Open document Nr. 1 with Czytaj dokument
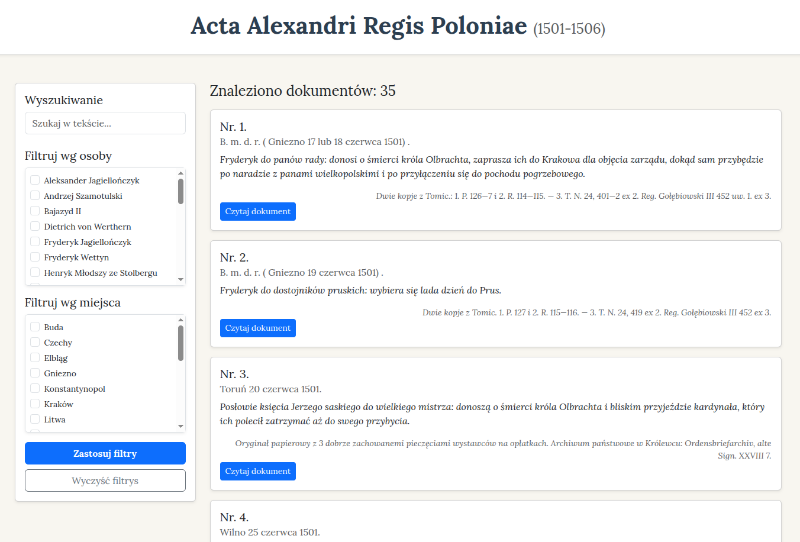 coord(258,211)
